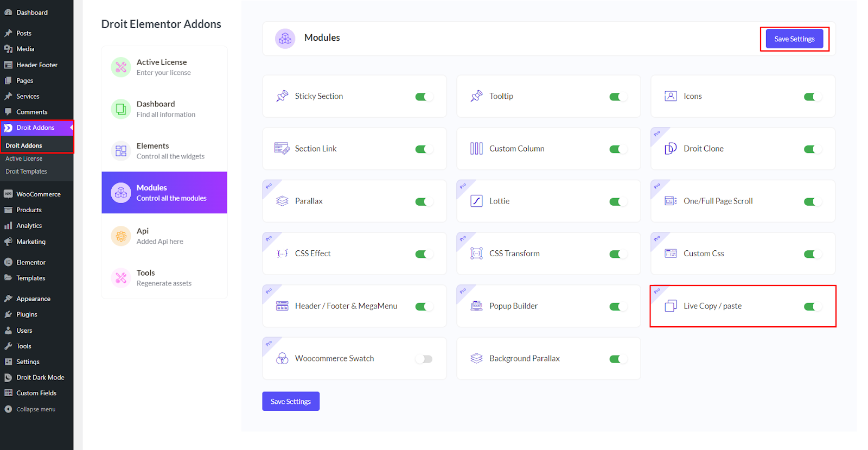Click the Droit Addons logo in sidebar
Screen dimensions: 868x450
click(8, 128)
